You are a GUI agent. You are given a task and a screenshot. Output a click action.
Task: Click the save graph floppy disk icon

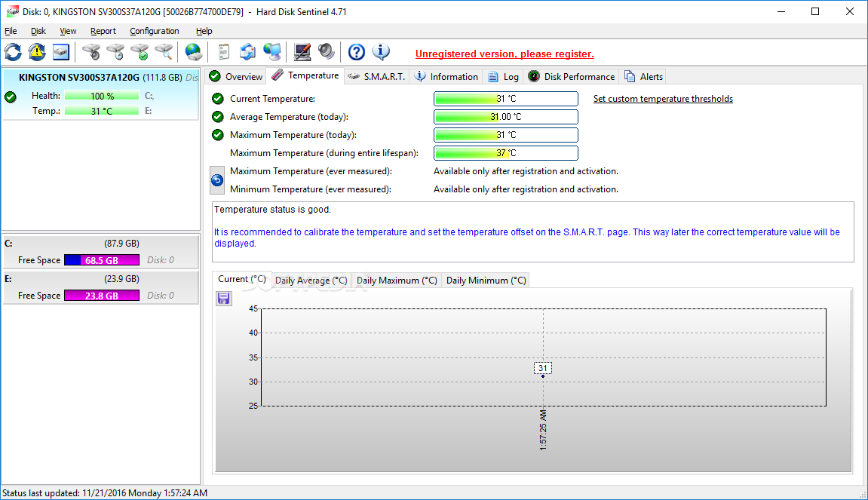[224, 299]
